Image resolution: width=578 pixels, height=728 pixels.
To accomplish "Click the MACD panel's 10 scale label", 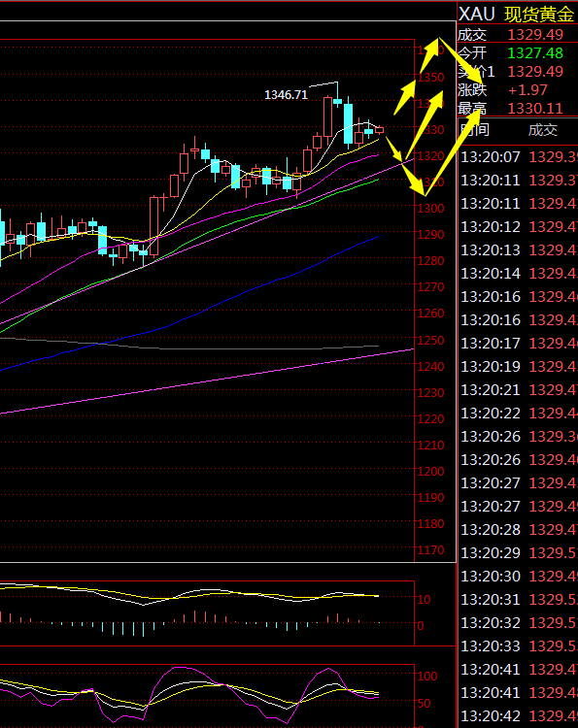I will pyautogui.click(x=424, y=600).
